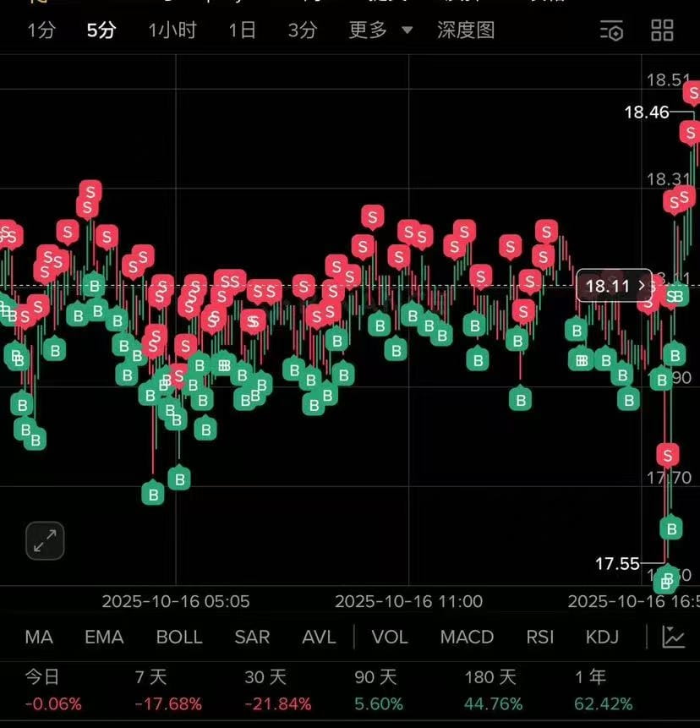Expand the 更多 timeframe dropdown
This screenshot has height=728, width=700.
tap(381, 30)
